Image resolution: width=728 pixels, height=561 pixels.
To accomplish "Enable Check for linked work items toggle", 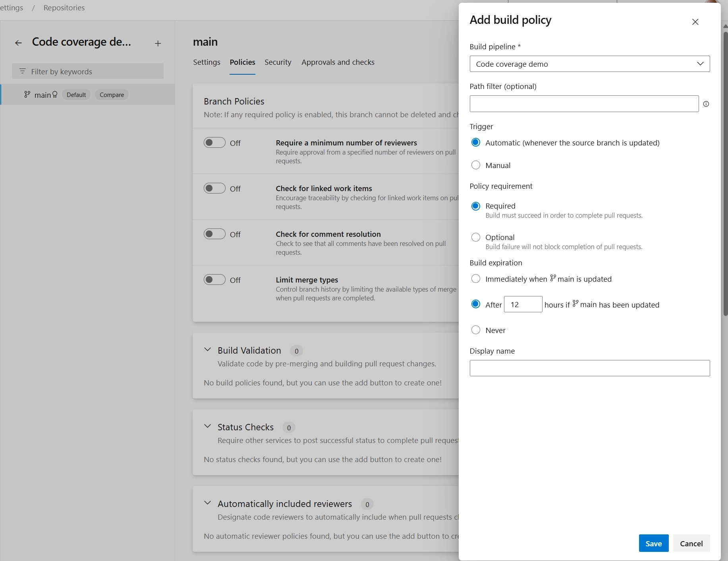I will [x=214, y=188].
